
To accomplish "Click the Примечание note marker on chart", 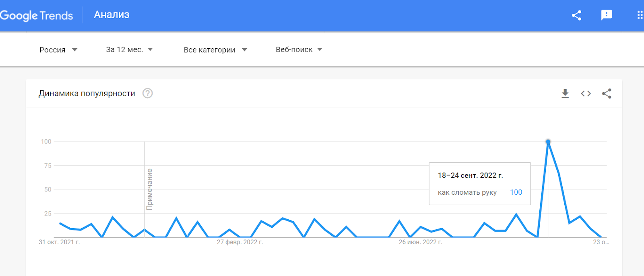I will tap(149, 189).
